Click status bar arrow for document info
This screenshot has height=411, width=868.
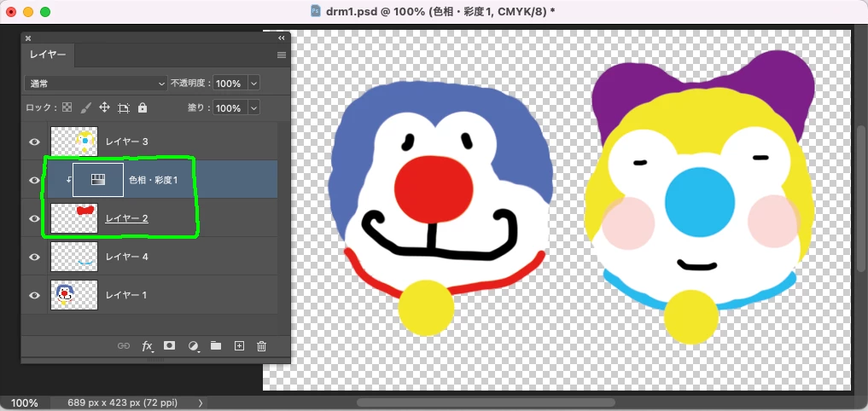[x=201, y=403]
